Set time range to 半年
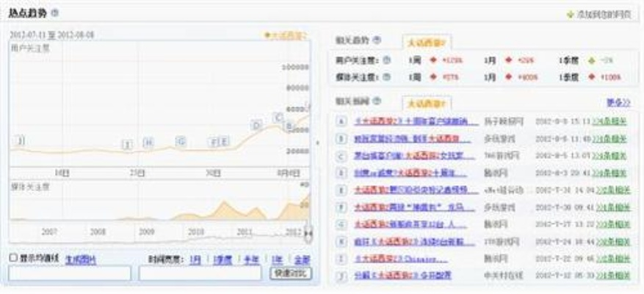The image size is (644, 294). coord(252,260)
